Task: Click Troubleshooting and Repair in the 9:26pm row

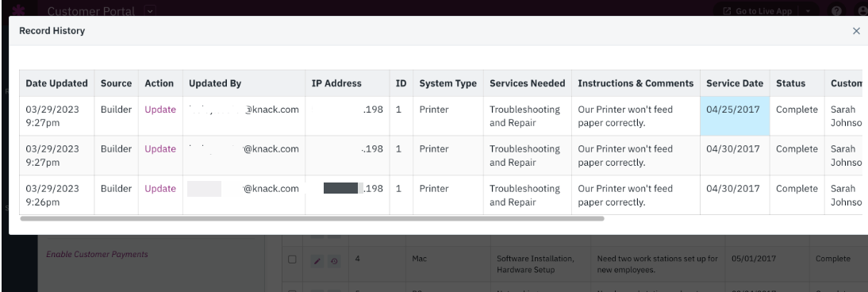Action: tap(524, 195)
